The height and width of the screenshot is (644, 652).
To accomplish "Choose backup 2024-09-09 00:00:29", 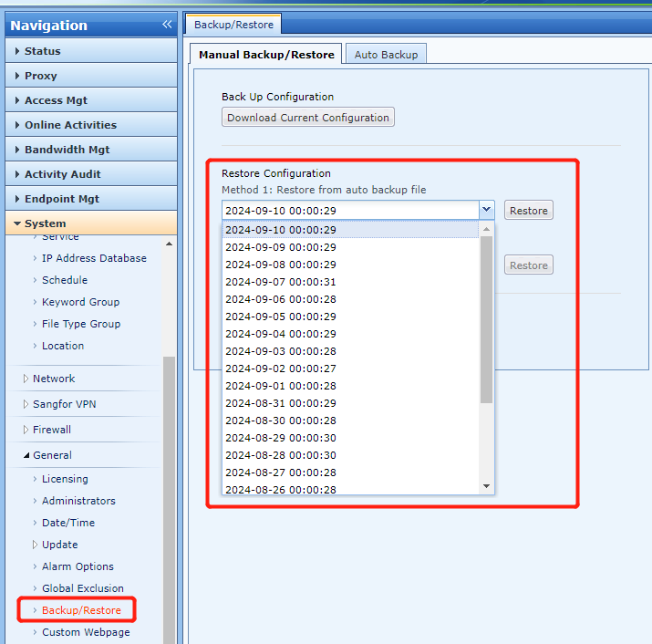I will [x=350, y=247].
